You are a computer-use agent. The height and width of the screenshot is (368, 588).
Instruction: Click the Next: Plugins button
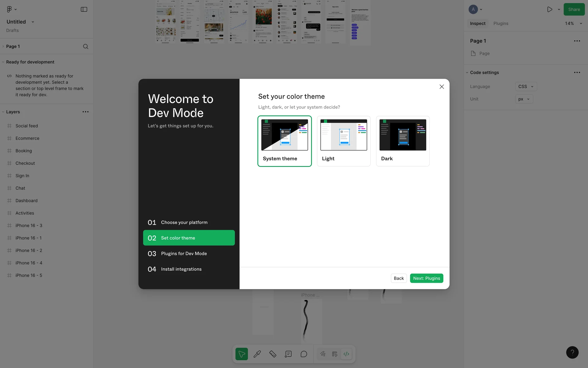tap(426, 278)
